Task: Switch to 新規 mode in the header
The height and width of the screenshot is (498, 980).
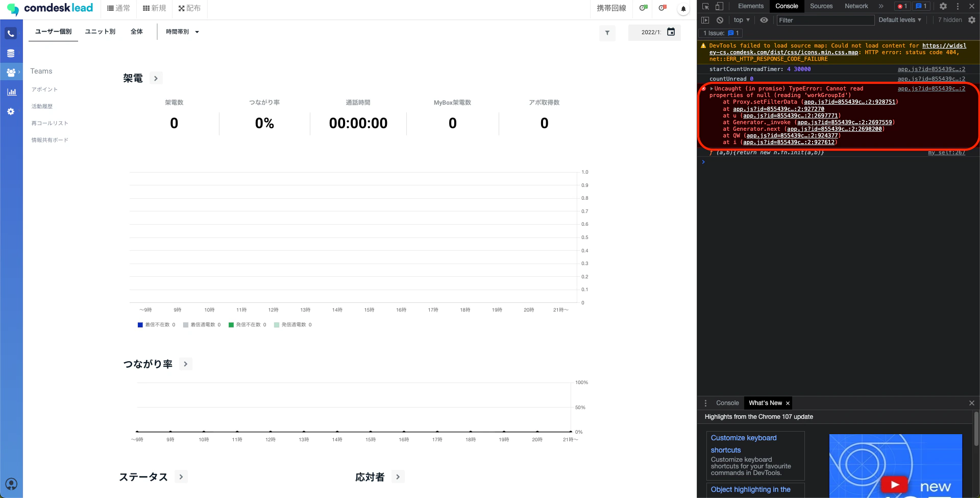Action: pos(155,8)
